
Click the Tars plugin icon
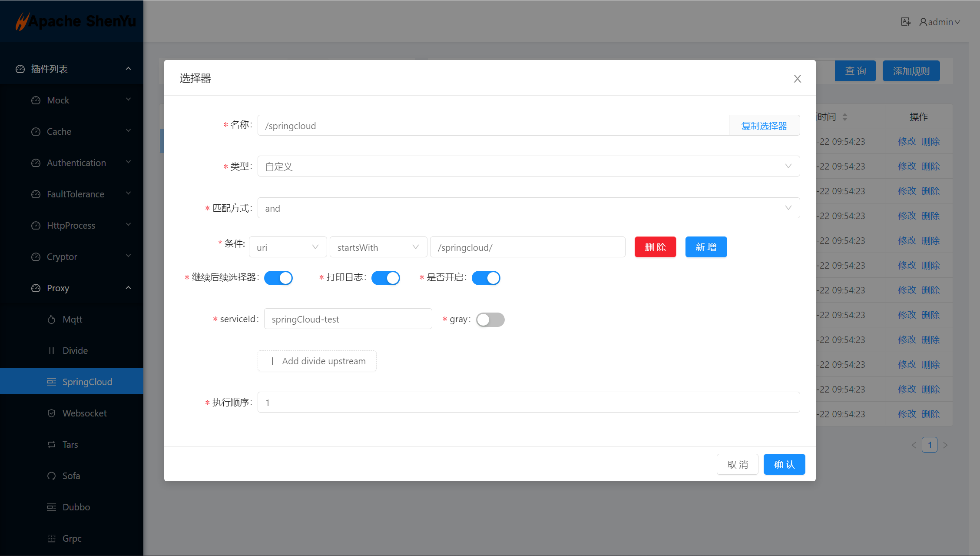click(x=51, y=445)
